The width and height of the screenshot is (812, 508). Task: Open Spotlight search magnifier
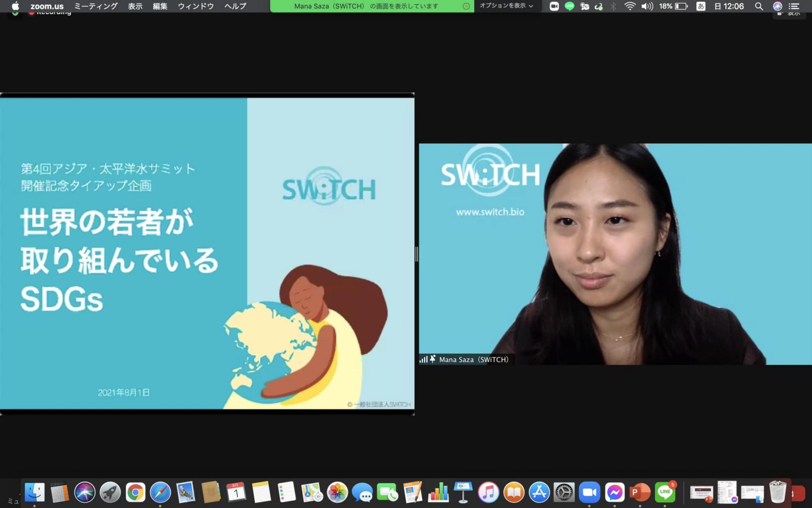pos(759,6)
